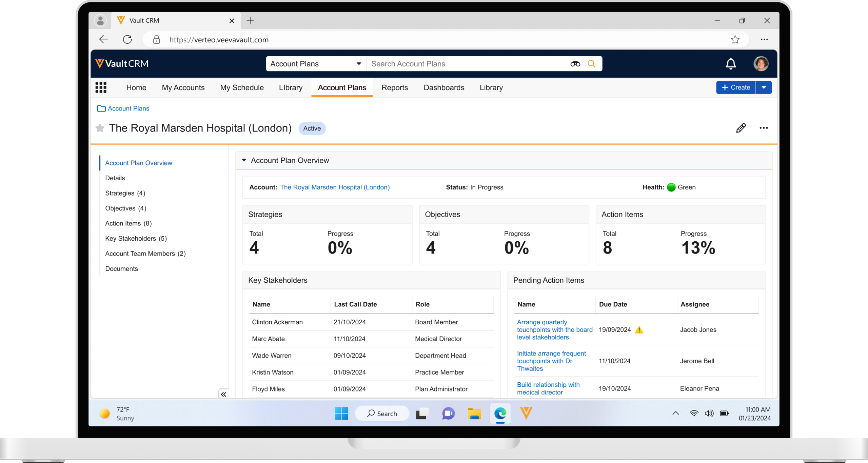Select the Dashboards tab
868x463 pixels.
click(x=444, y=87)
